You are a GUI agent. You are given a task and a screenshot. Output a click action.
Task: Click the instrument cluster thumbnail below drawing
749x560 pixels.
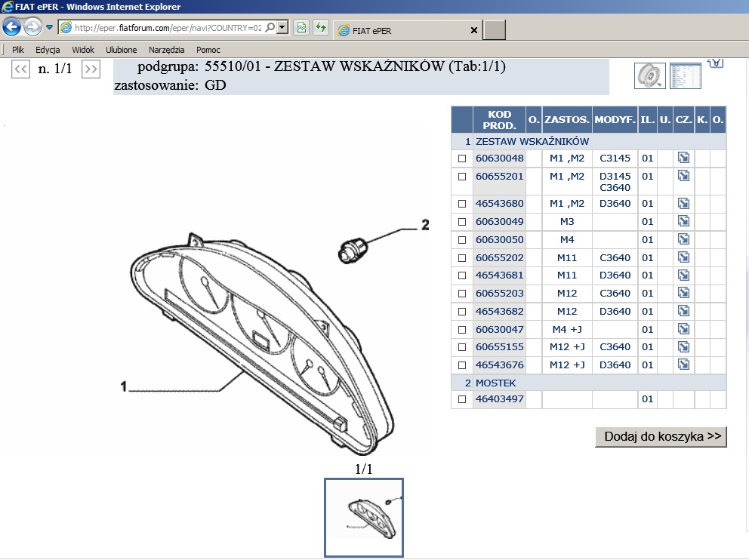click(x=364, y=517)
